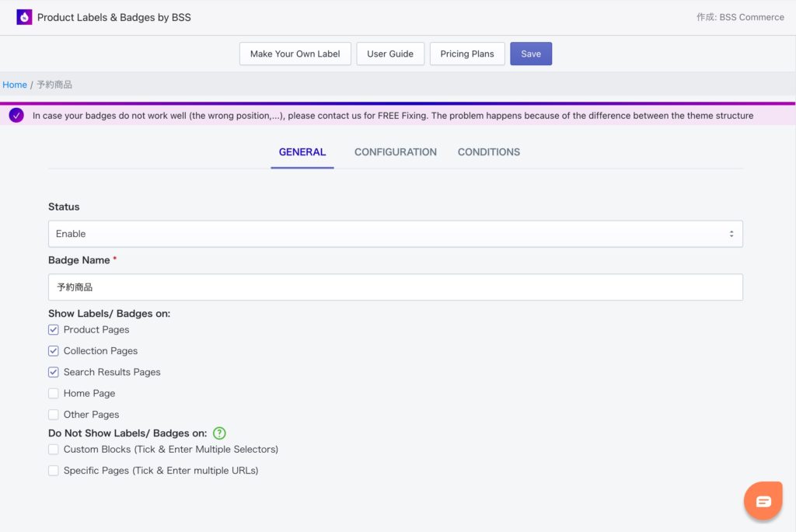Image resolution: width=796 pixels, height=532 pixels.
Task: Open the Status dropdown
Action: (x=395, y=234)
